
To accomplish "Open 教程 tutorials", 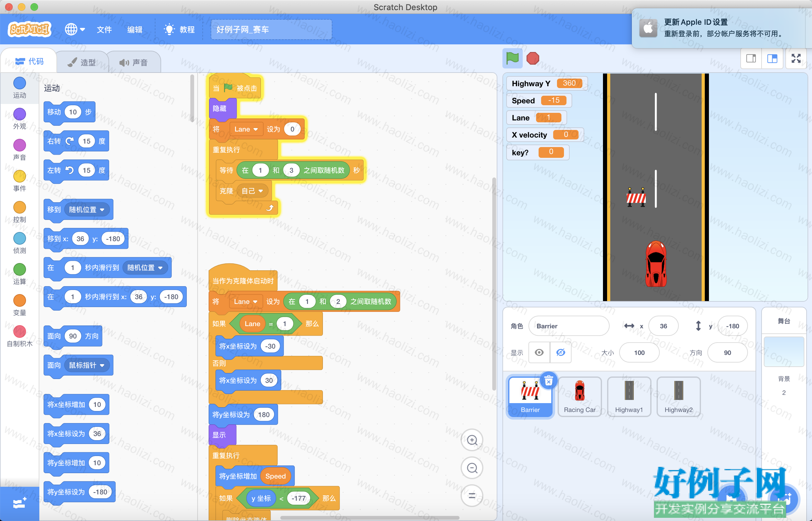I will [179, 29].
